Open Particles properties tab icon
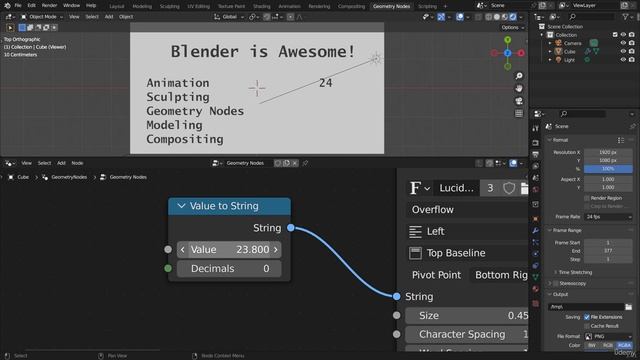The width and height of the screenshot is (640, 360). tap(536, 242)
